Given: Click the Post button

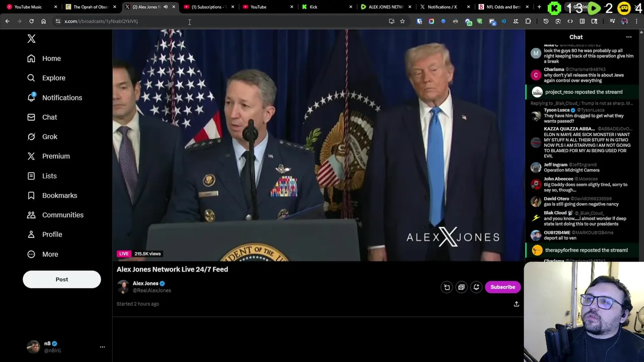Looking at the screenshot, I should [62, 280].
